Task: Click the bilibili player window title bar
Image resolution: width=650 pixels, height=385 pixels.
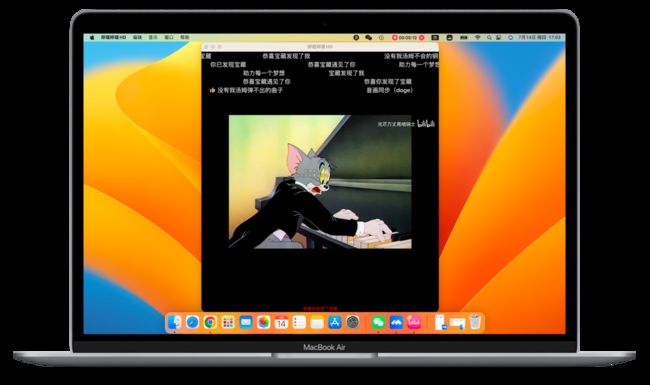Action: click(320, 47)
